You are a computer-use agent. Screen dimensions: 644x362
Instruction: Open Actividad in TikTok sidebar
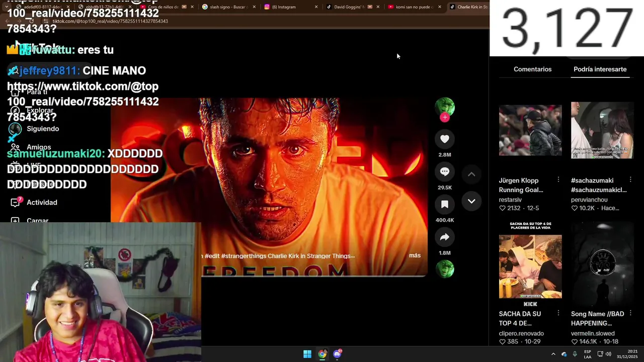(x=42, y=202)
